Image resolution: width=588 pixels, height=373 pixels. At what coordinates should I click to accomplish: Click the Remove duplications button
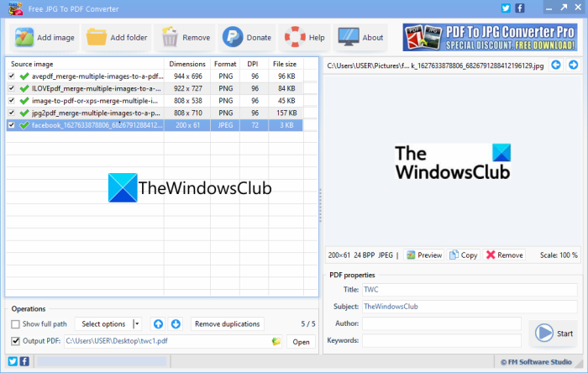pos(228,324)
